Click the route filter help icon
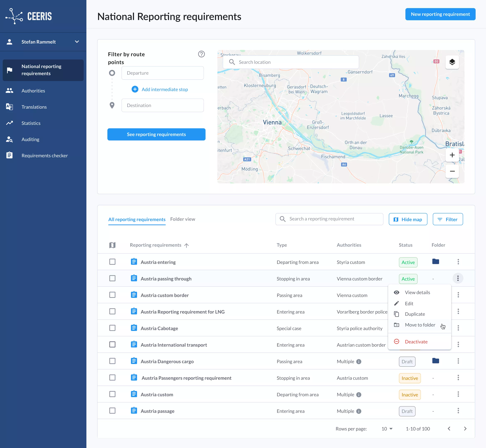 click(201, 54)
